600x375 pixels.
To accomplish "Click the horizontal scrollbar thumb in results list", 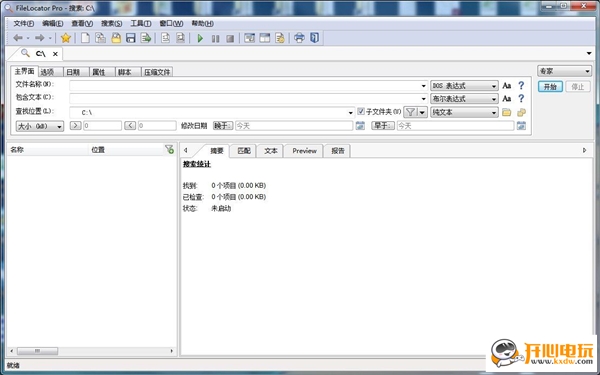I will (38, 351).
